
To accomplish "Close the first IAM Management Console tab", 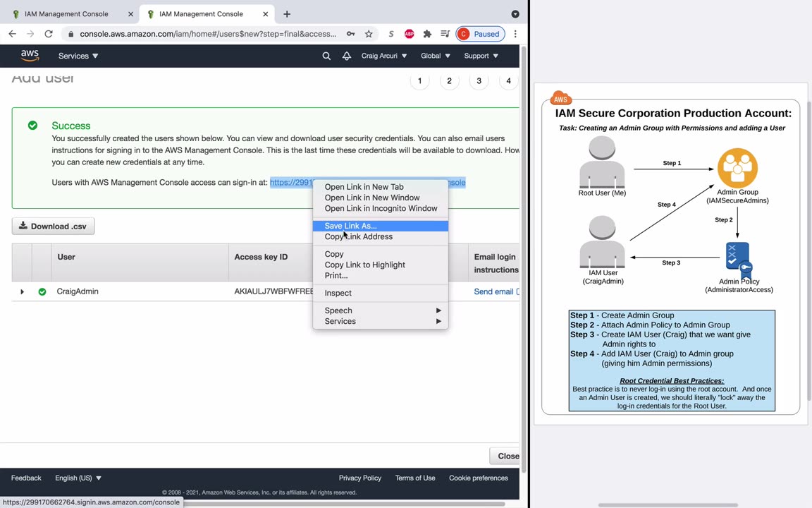I will tap(130, 14).
